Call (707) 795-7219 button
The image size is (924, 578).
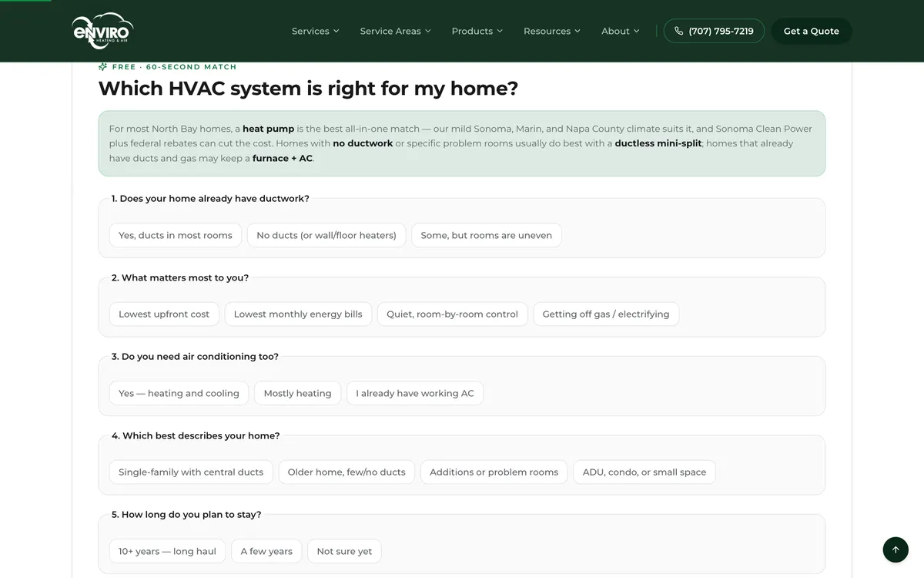click(x=714, y=31)
